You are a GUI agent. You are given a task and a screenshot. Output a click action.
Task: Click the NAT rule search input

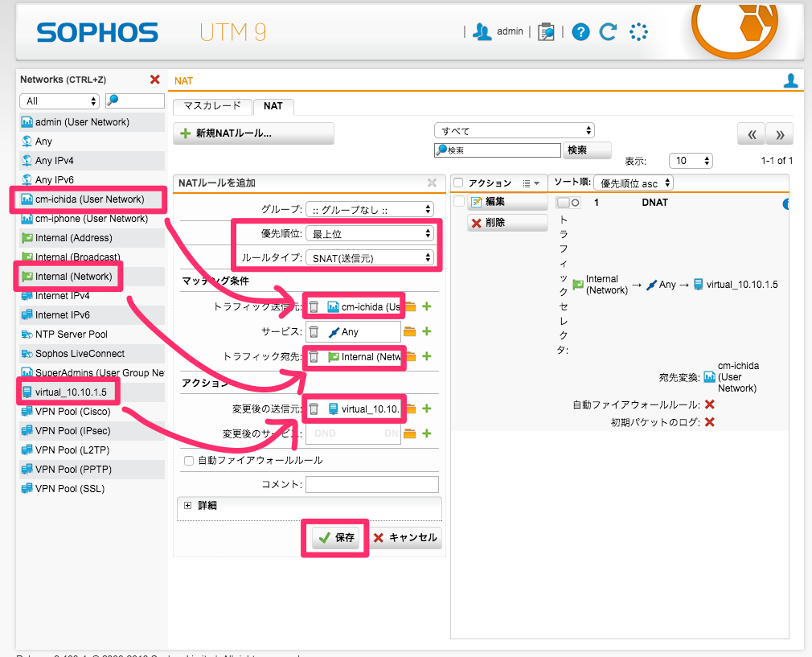click(x=498, y=150)
